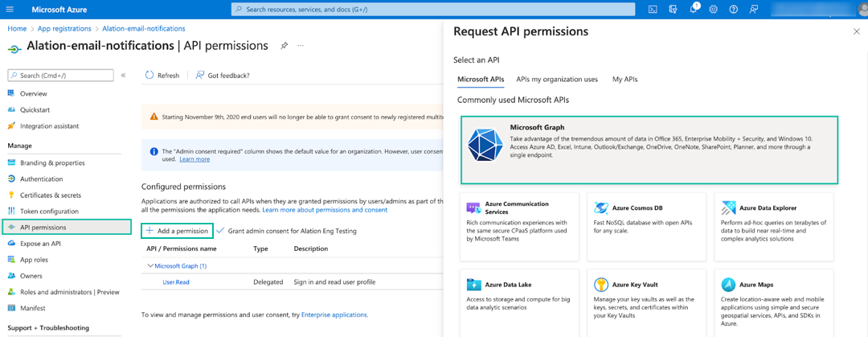Open the Help question mark icon
The image size is (868, 337).
point(734,10)
